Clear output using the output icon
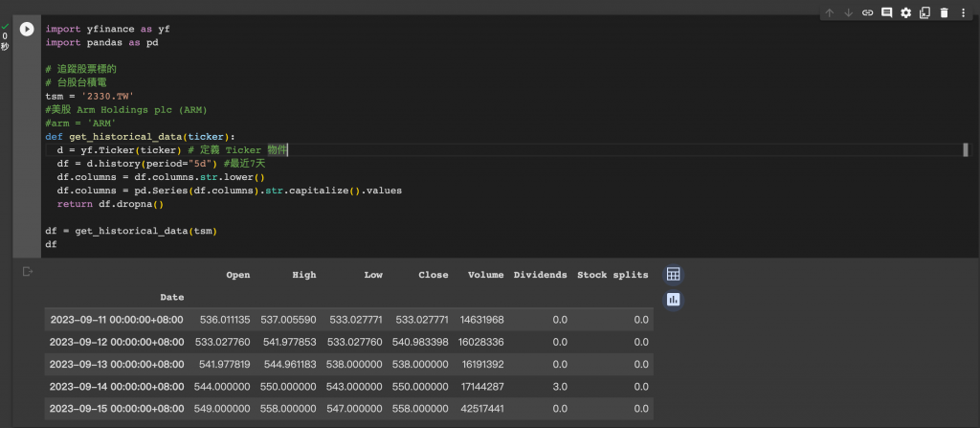This screenshot has height=428, width=980. [27, 272]
